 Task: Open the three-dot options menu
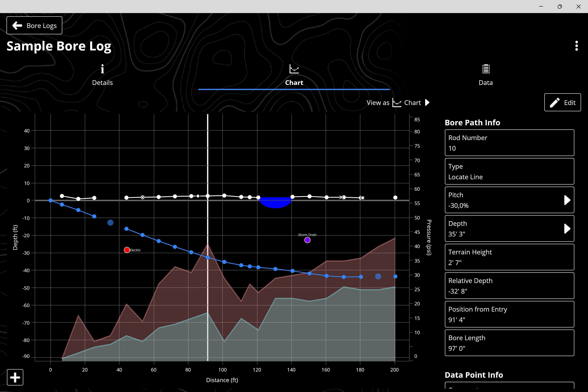(x=577, y=46)
